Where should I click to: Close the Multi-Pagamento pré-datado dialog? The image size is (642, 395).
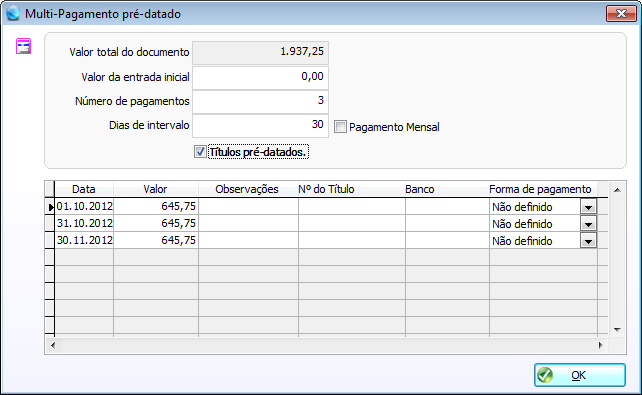tap(621, 14)
